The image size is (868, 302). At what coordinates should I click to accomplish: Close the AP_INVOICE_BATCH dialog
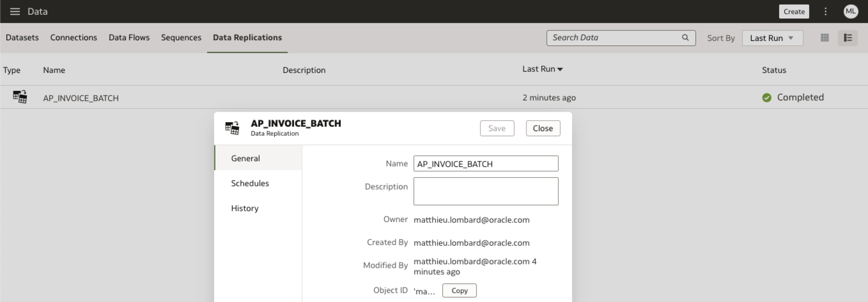click(x=543, y=128)
